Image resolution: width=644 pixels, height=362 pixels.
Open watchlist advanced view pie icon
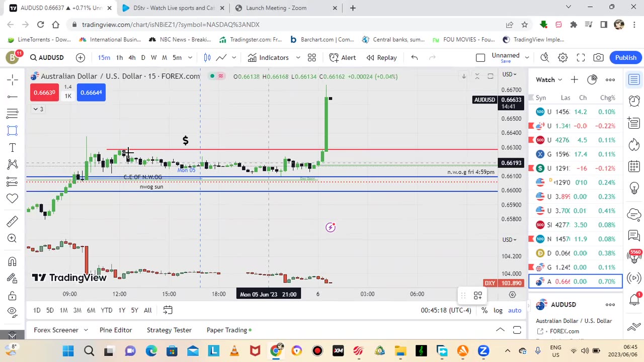[x=592, y=79]
